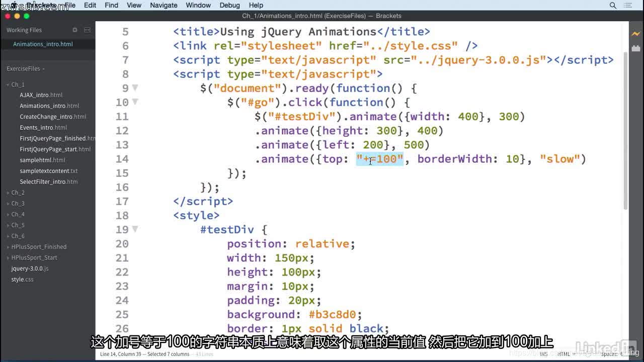Toggle Live Preview lightning icon

point(635,34)
